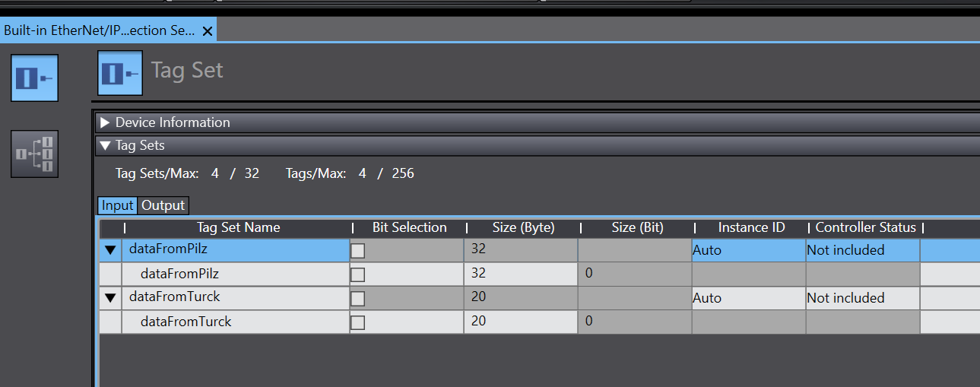This screenshot has height=387, width=980.
Task: Click the Tag Set Name column header
Action: coord(238,227)
